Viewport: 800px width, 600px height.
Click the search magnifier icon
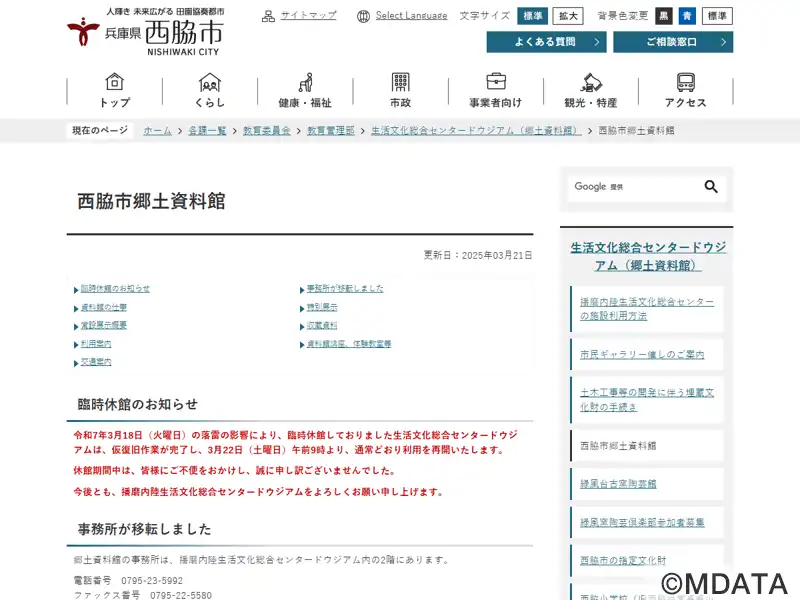711,187
